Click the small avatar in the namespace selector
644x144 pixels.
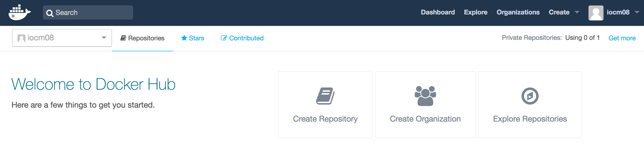(21, 38)
